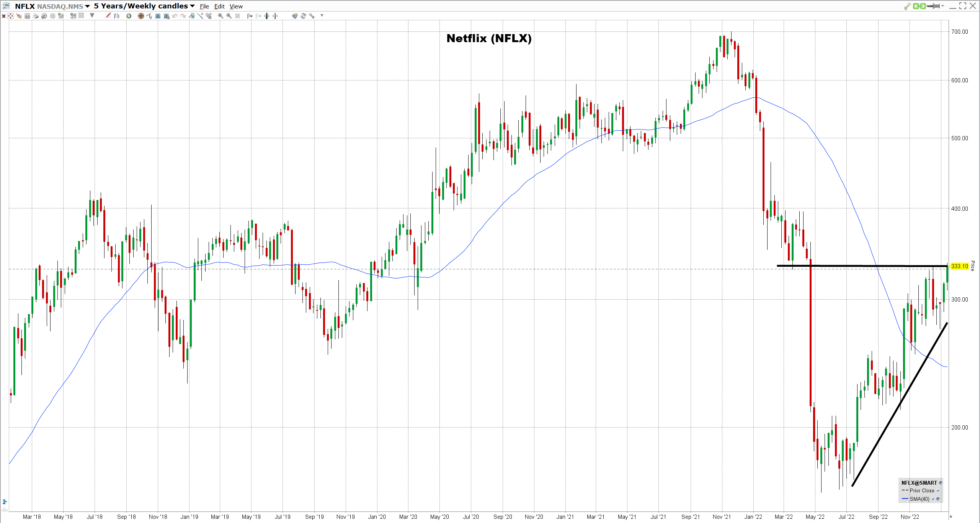The height and width of the screenshot is (523, 980).
Task: Click the Netflix (NFLX) chart title annotation
Action: point(489,38)
